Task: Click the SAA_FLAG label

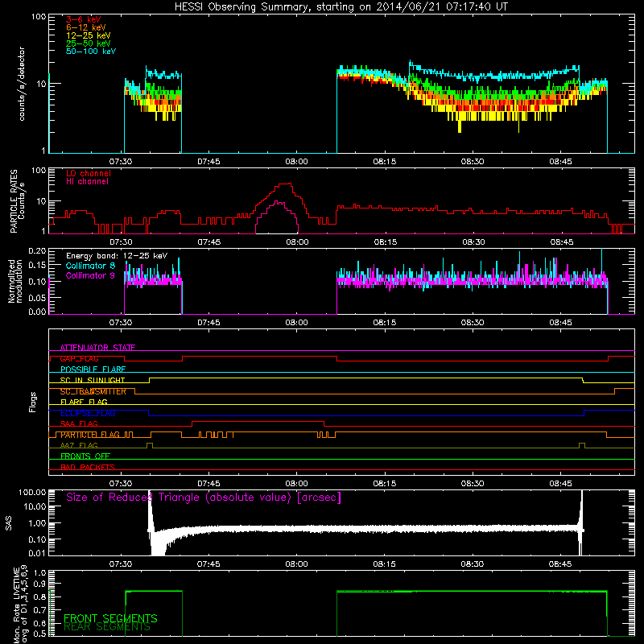Action: tap(79, 423)
